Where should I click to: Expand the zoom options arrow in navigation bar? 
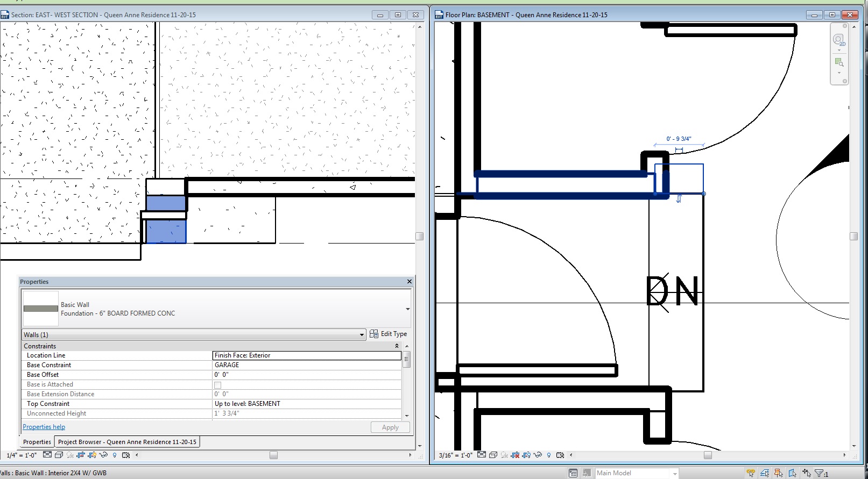pos(839,73)
